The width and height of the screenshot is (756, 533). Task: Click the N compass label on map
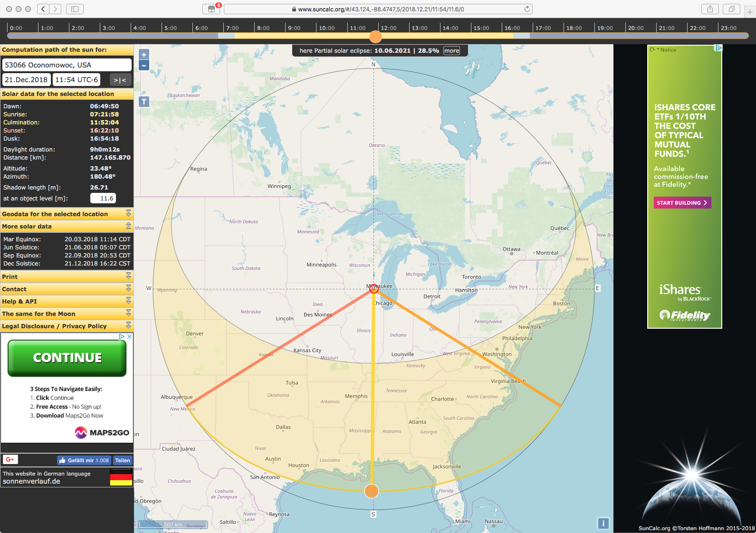(373, 65)
